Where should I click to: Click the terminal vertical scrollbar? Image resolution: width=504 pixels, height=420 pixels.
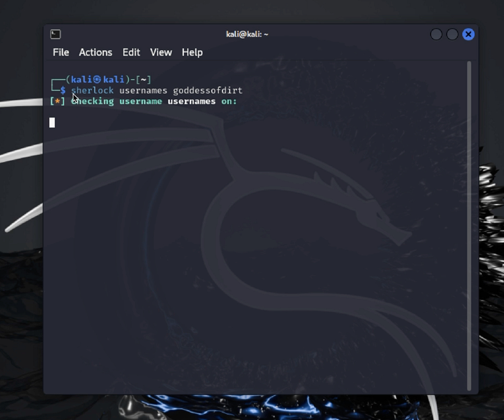469,226
